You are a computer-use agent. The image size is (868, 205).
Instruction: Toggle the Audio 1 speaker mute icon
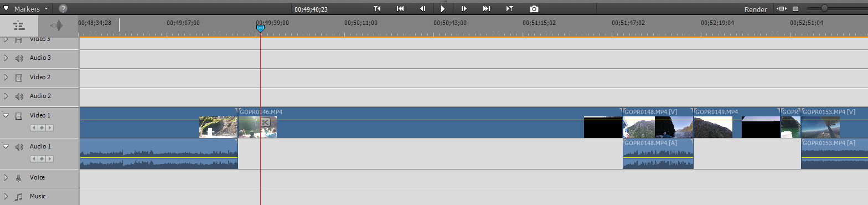click(19, 147)
